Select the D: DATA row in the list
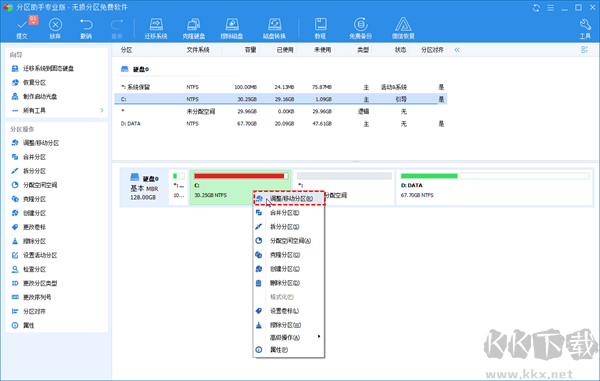600x381 pixels. (281, 124)
